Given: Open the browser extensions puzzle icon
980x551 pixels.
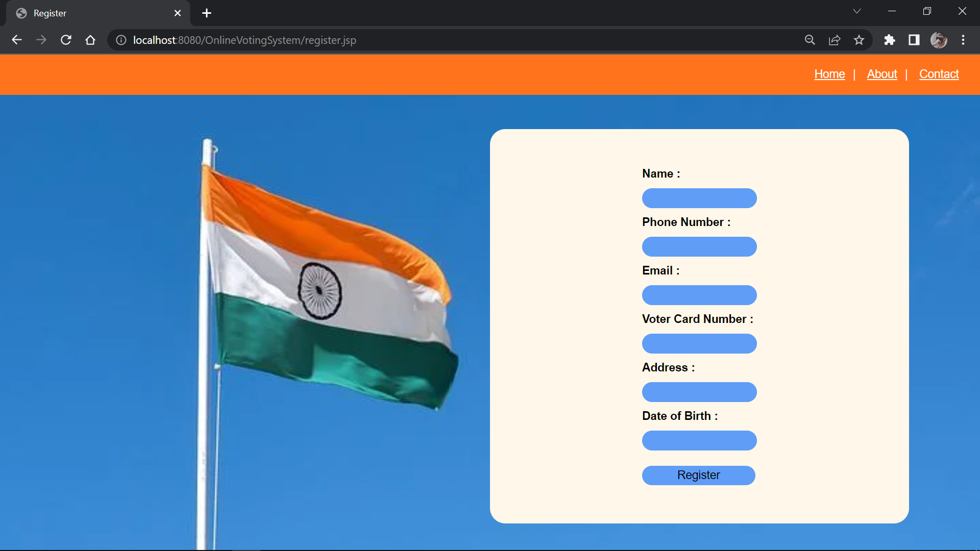Looking at the screenshot, I should 890,40.
